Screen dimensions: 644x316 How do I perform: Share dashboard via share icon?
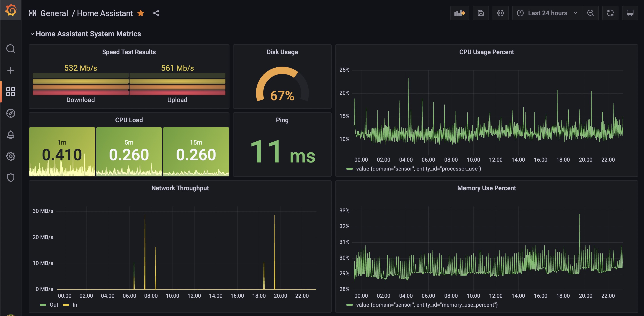(156, 13)
